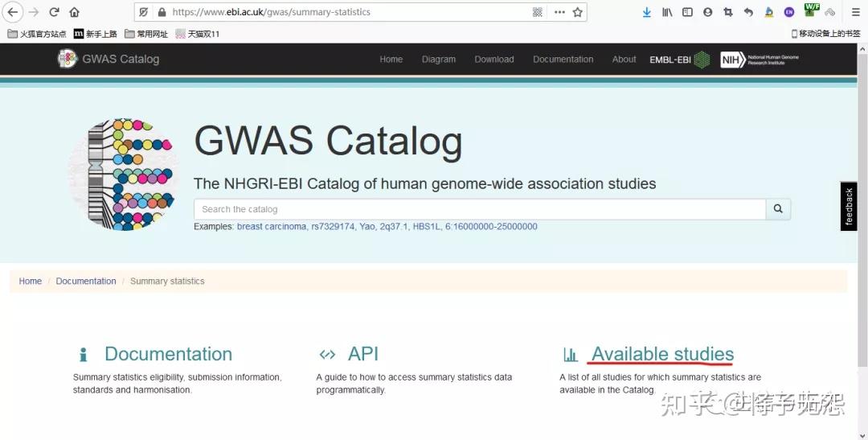
Task: Open the 火狐官方站点 bookmark folder
Action: coord(36,34)
